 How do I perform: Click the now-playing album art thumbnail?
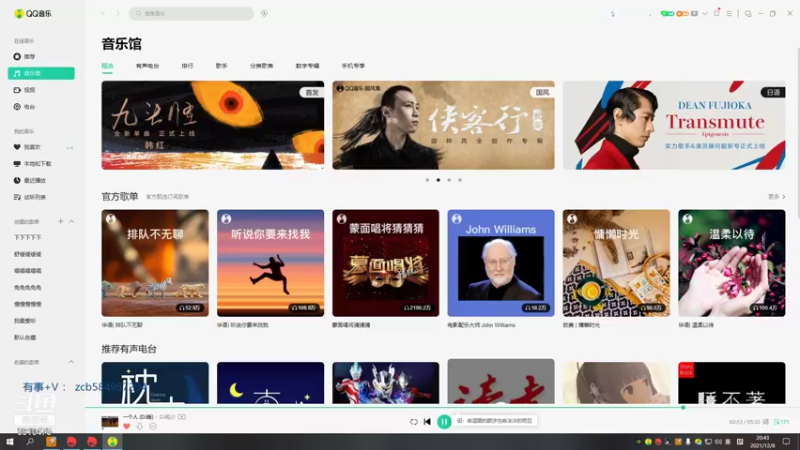pyautogui.click(x=110, y=421)
